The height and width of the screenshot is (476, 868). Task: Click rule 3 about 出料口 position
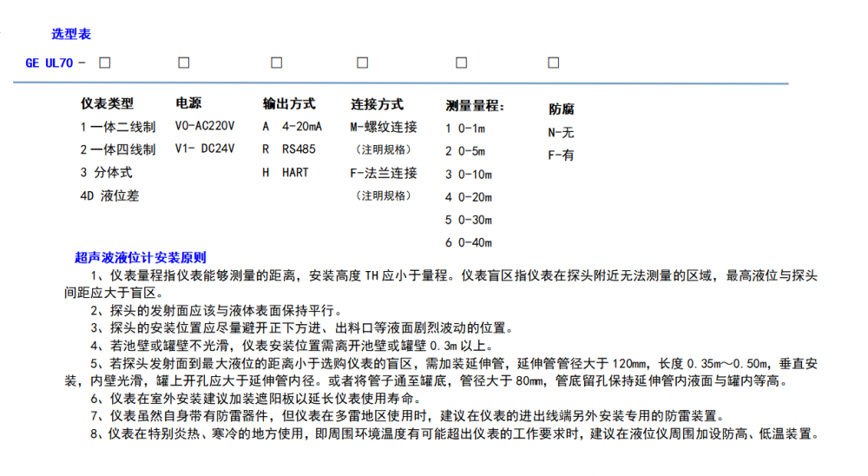302,328
